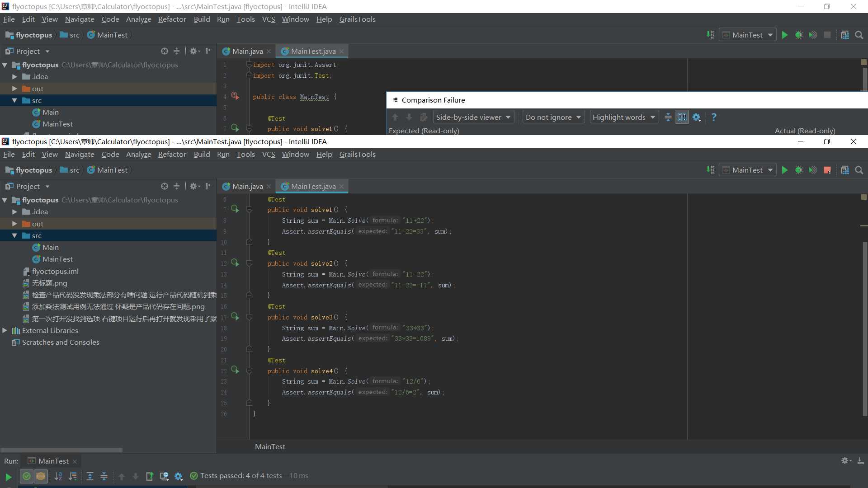Export test results from Run panel

pyautogui.click(x=150, y=476)
